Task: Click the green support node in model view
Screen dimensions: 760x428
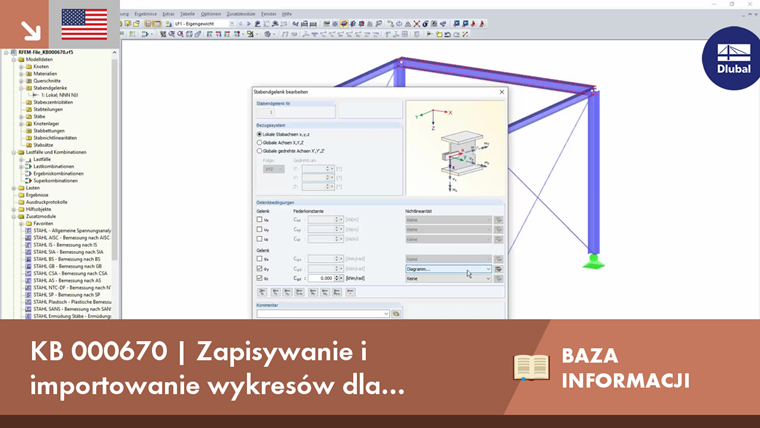Action: (x=593, y=261)
